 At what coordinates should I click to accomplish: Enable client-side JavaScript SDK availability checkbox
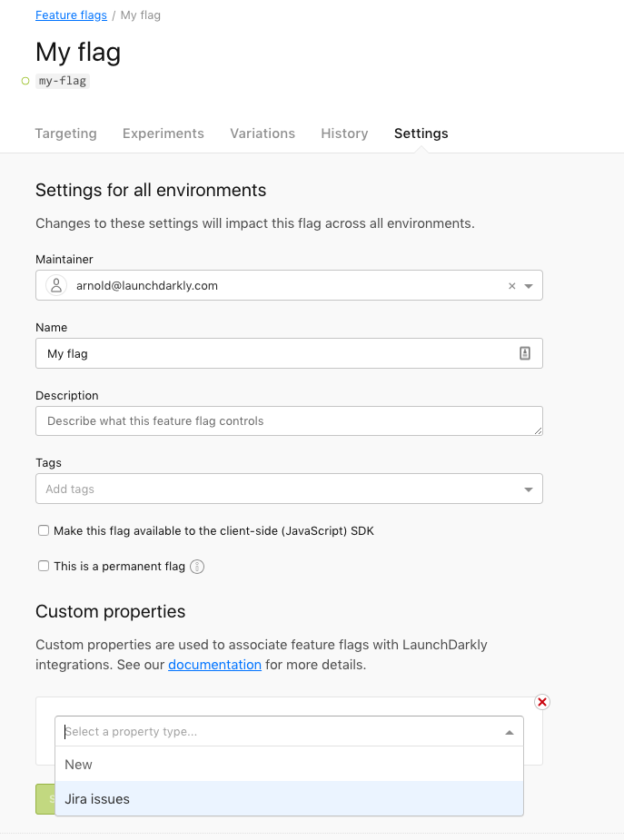pos(44,531)
